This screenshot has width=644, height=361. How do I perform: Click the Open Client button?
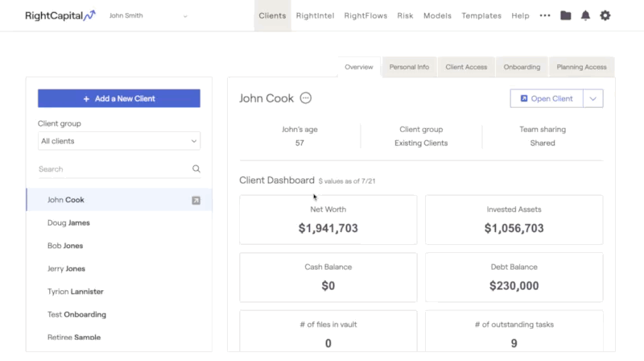coord(547,98)
